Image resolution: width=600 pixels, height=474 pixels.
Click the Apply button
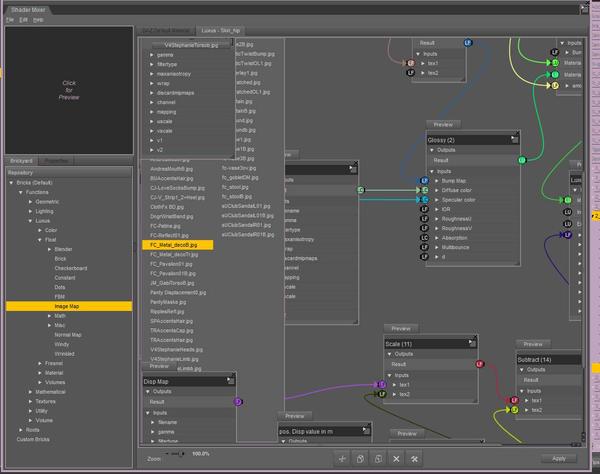[559, 458]
